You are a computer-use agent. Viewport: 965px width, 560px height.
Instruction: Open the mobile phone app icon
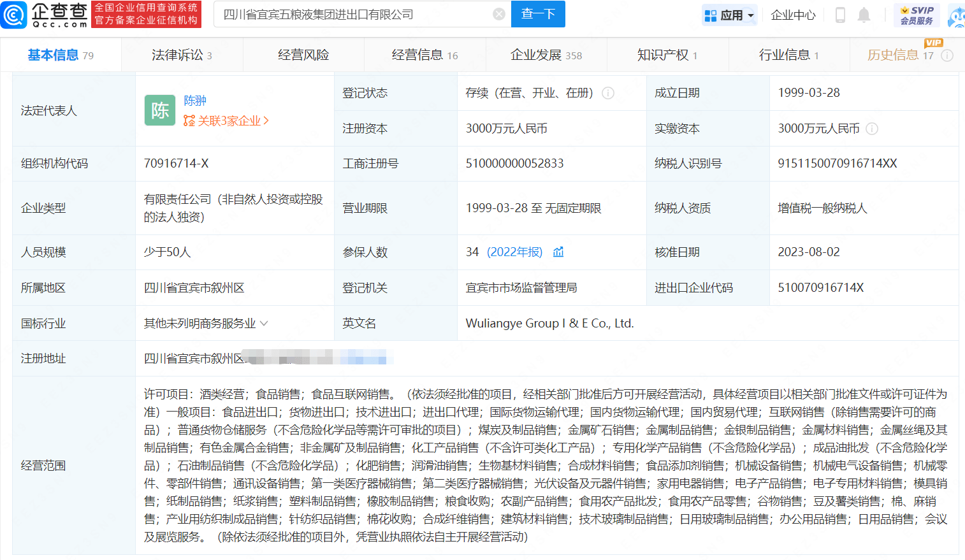coord(840,15)
